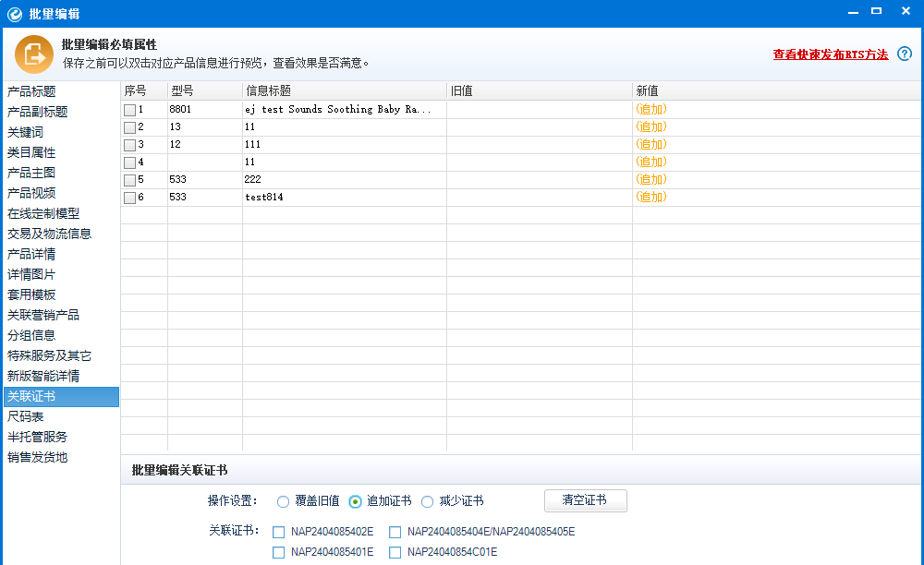This screenshot has height=565, width=924.
Task: Open 交易及物流信息 section
Action: 50,234
